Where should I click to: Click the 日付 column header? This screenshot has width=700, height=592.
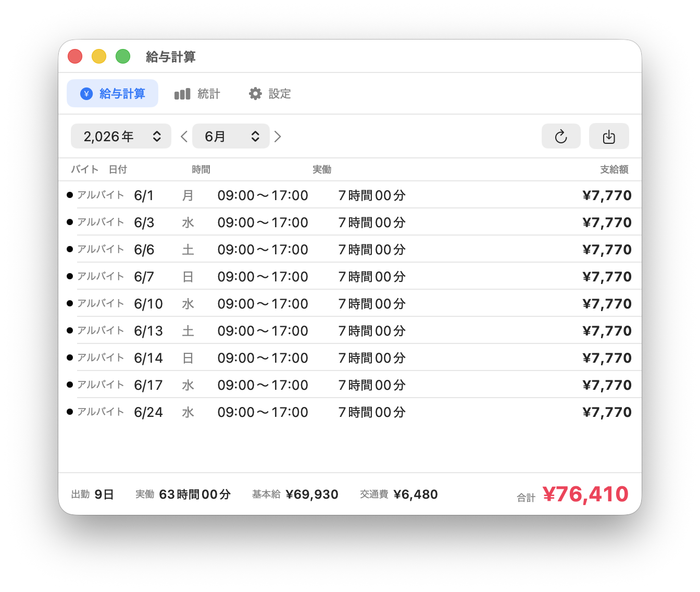118,169
